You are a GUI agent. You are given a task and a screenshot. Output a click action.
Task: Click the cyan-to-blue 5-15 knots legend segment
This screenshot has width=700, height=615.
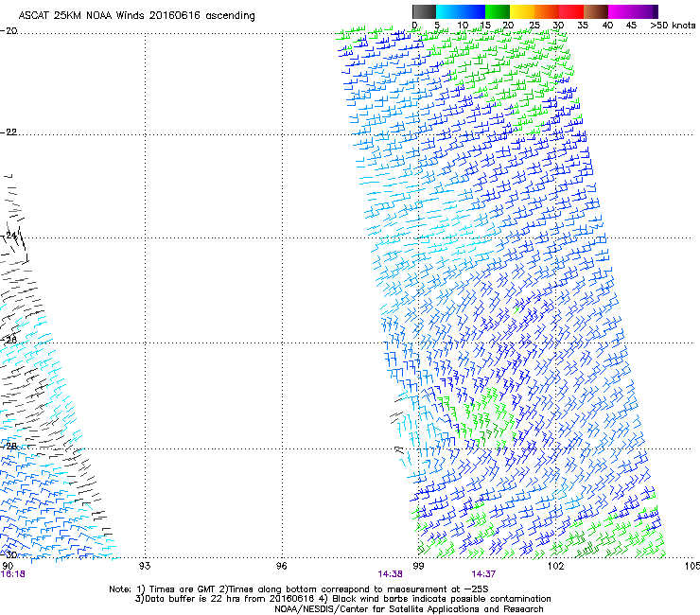tap(461, 11)
